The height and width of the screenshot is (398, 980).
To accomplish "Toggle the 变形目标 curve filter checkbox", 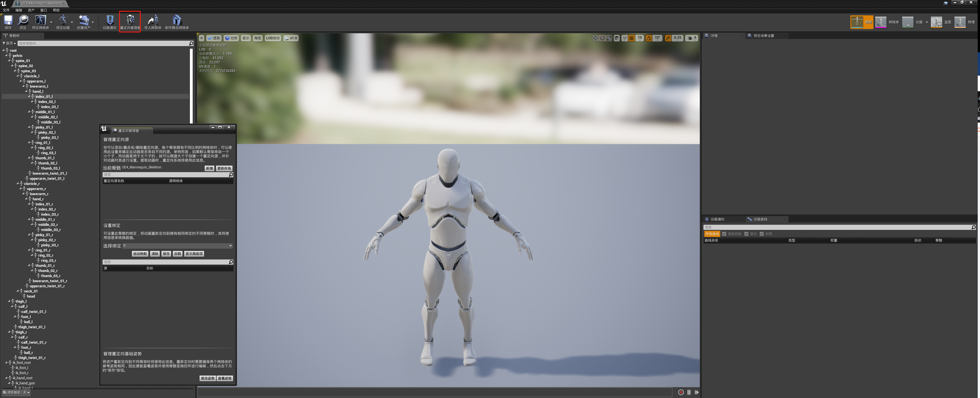I will coord(724,234).
